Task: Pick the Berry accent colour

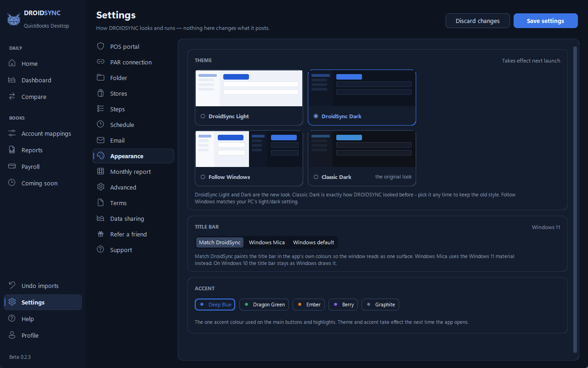Action: tap(343, 305)
